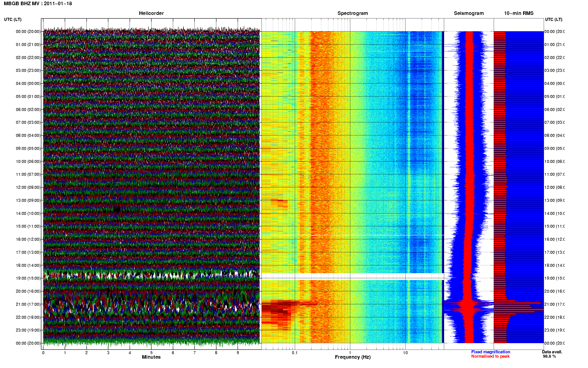Click the 'Minutes' axis title
The width and height of the screenshot is (588, 368).
[x=151, y=357]
